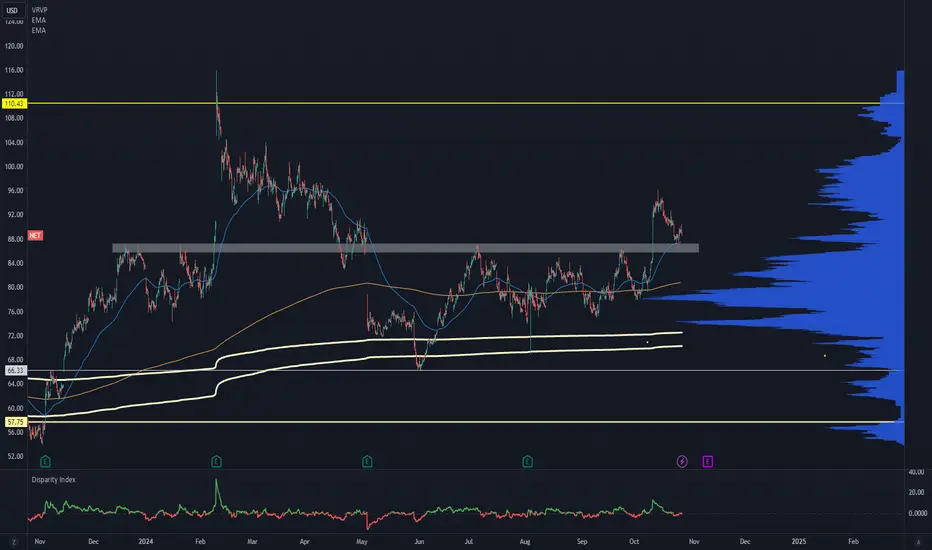Click the 40.00 Disparity Index scale value
Screen dimensions: 932x550
917,472
